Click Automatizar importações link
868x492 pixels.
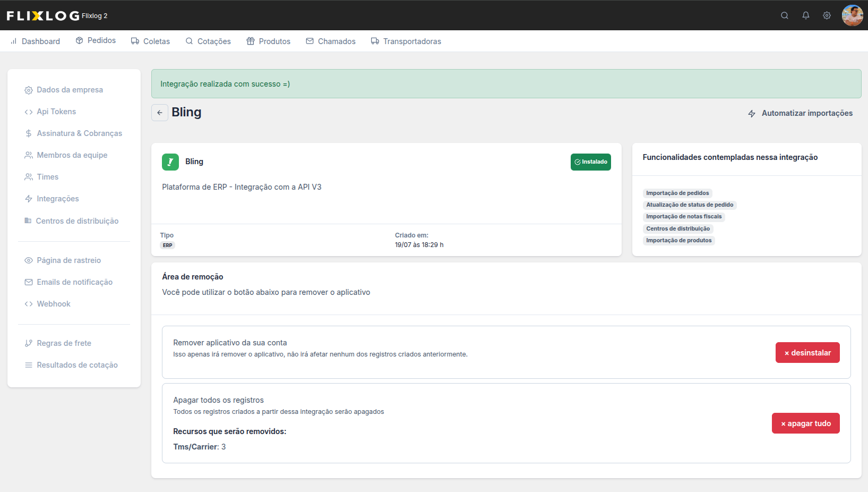pyautogui.click(x=800, y=113)
